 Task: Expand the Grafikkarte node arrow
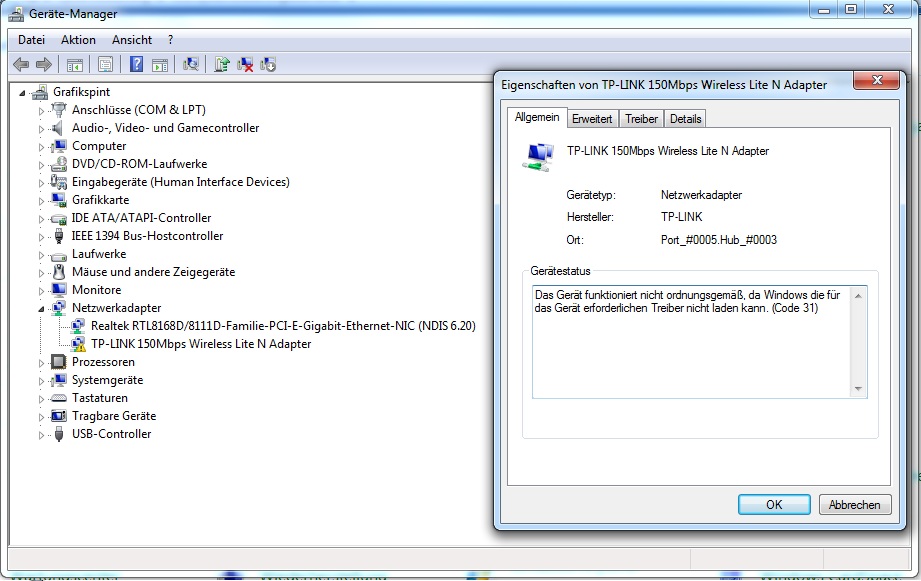coord(41,201)
